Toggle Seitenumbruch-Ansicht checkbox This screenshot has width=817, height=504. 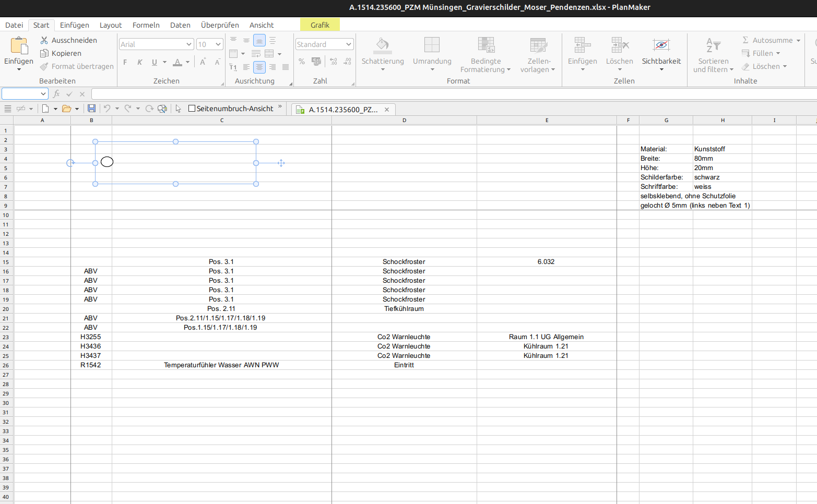(192, 109)
